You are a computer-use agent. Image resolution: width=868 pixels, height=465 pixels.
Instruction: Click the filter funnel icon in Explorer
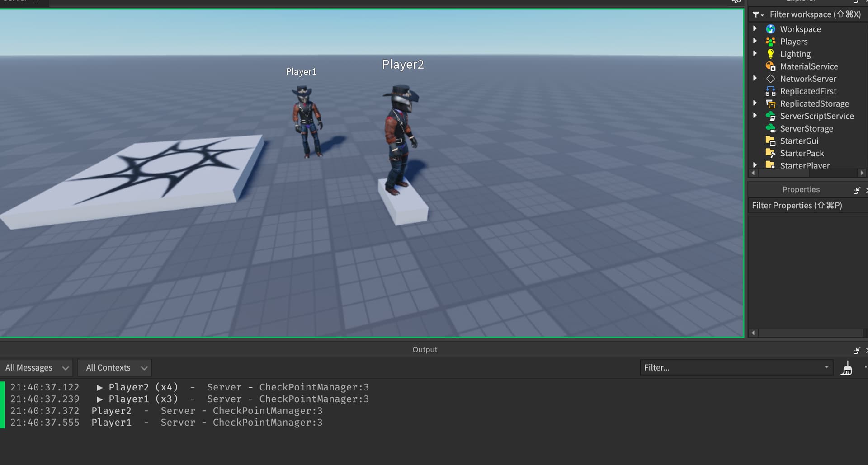755,14
